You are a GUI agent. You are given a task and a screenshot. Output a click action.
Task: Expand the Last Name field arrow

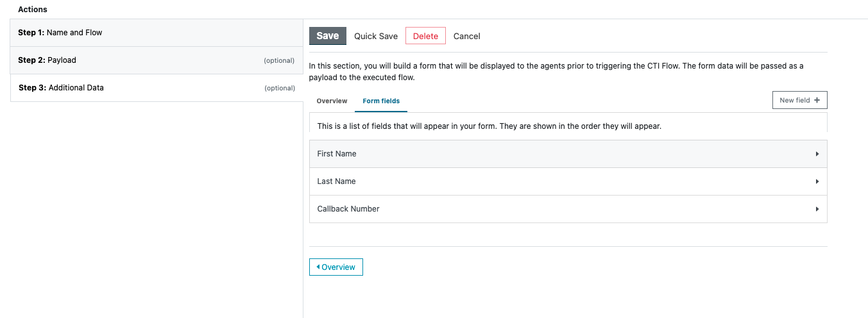tap(817, 181)
